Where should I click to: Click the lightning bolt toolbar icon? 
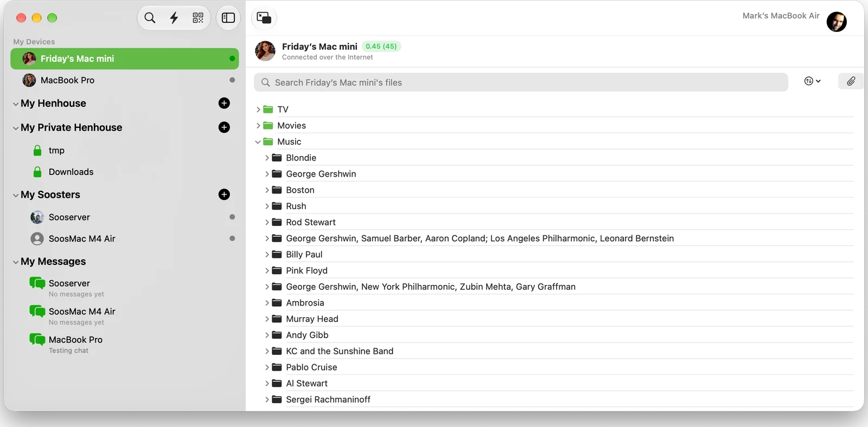tap(174, 18)
